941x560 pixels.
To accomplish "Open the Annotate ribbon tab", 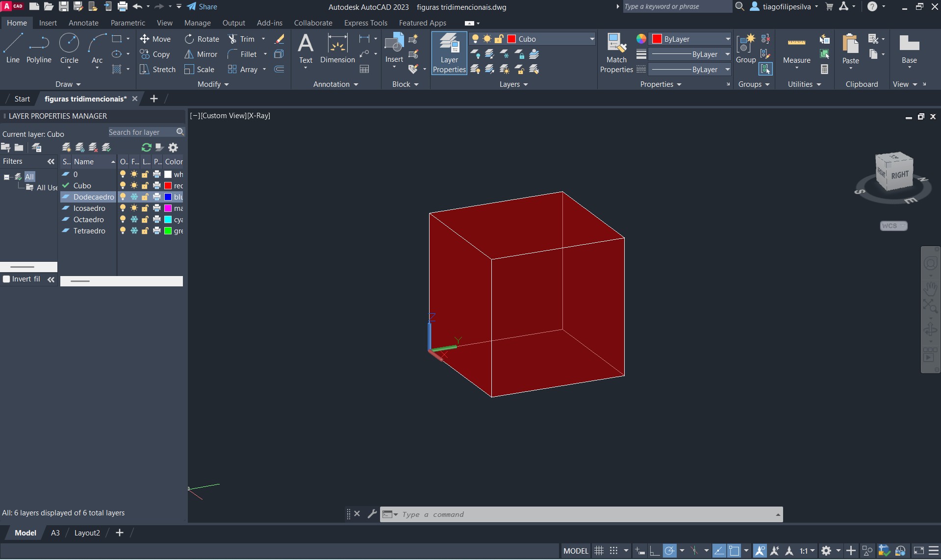I will pos(83,23).
